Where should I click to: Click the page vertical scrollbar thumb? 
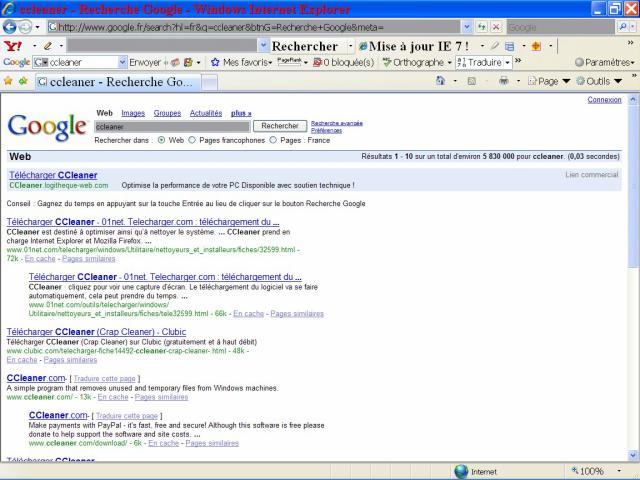click(633, 186)
